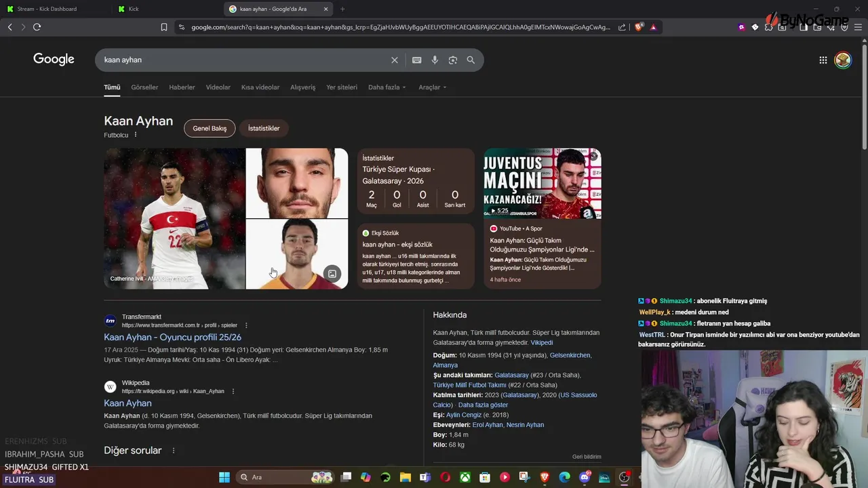The image size is (868, 488).
Task: Play the Juventus Maçını Kazanacağız video thumbnail
Action: (542, 183)
